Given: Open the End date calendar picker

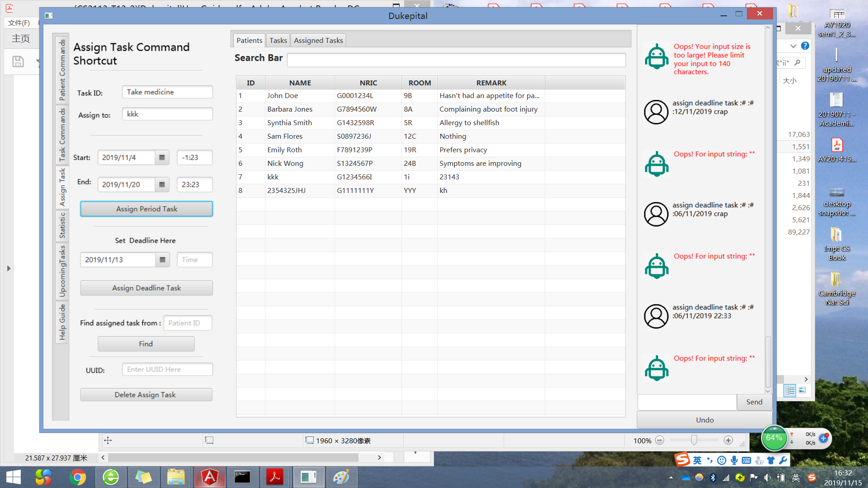Looking at the screenshot, I should (162, 184).
